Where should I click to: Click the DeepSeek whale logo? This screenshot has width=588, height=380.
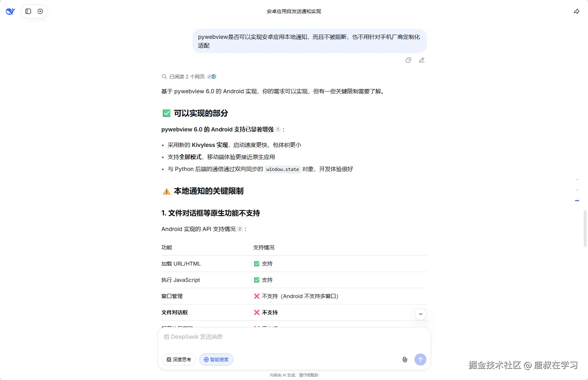pos(10,11)
